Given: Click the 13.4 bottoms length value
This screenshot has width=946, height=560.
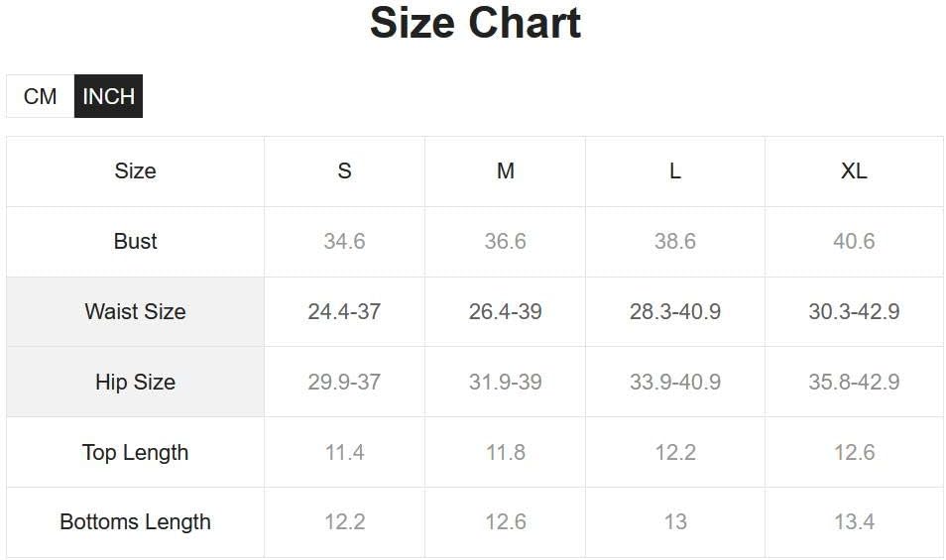Looking at the screenshot, I should (854, 522).
